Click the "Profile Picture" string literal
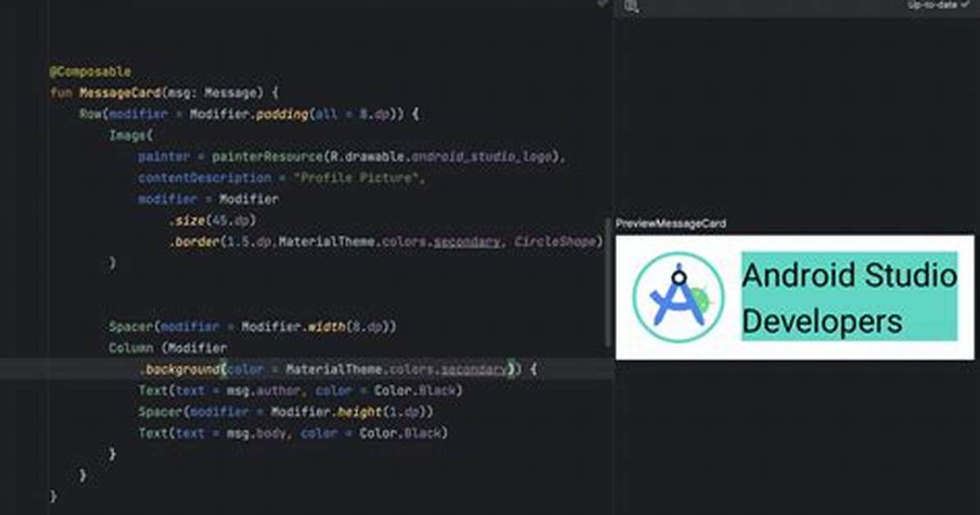The image size is (980, 515). [x=358, y=178]
